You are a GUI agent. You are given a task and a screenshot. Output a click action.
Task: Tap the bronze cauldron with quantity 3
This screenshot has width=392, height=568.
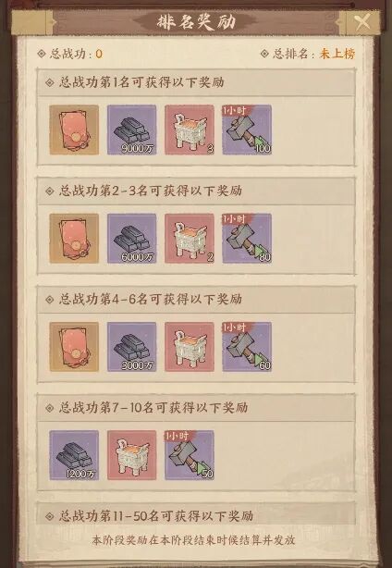tap(190, 130)
